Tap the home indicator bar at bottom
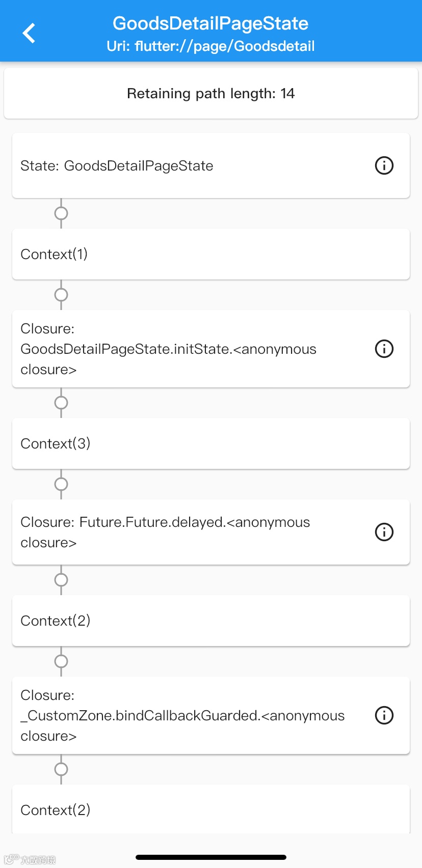This screenshot has width=422, height=868. pos(210,857)
